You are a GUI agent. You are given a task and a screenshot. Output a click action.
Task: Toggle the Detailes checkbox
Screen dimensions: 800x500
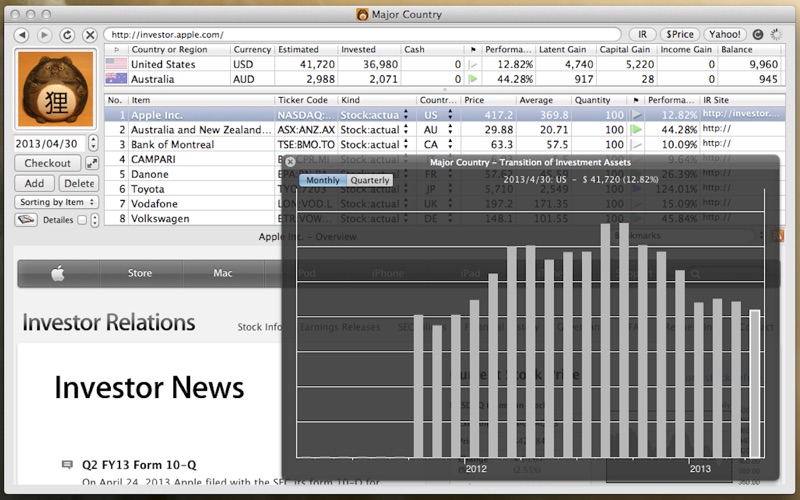pos(82,220)
